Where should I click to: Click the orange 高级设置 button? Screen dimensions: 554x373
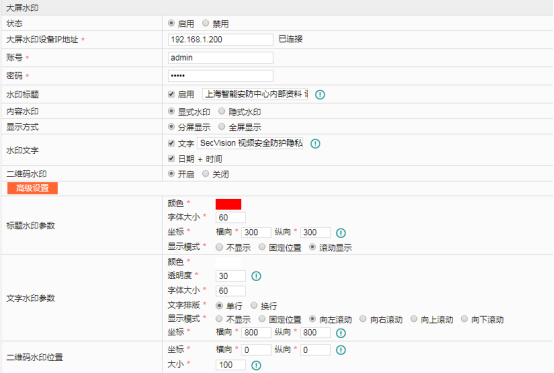point(33,188)
